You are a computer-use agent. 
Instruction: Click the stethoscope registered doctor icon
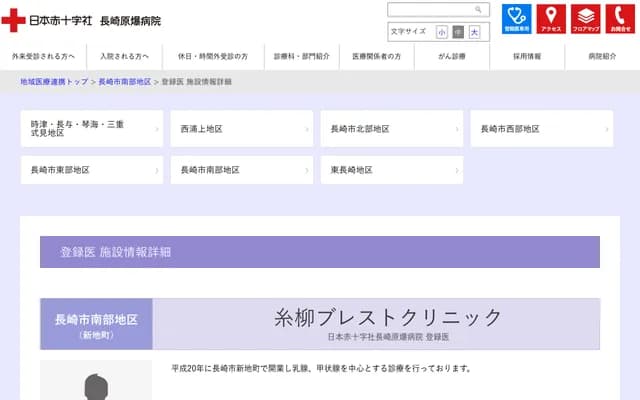click(516, 17)
